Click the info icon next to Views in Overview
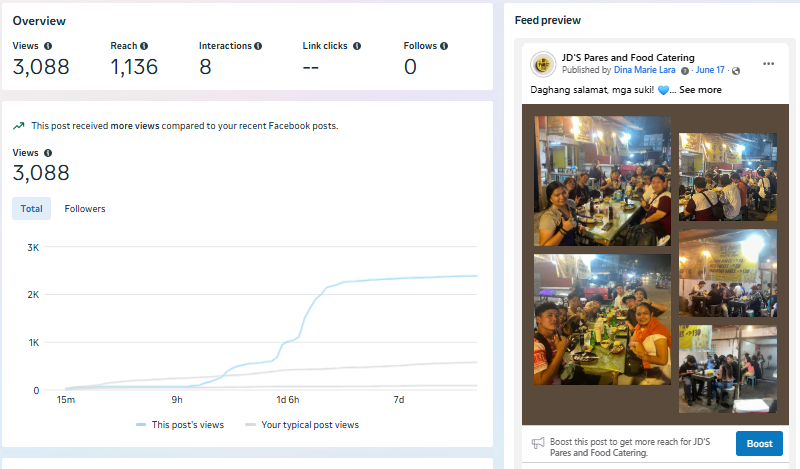The height and width of the screenshot is (469, 800). (48, 46)
